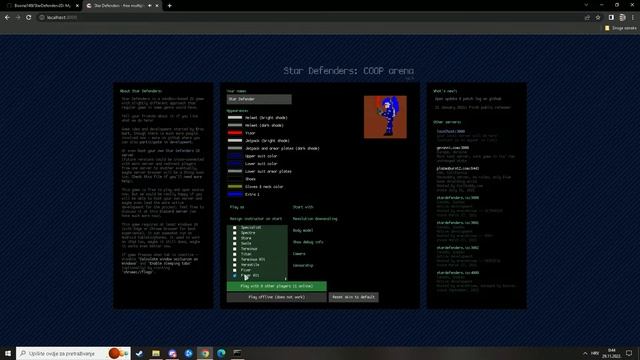
Task: Open Microsoft Edge from the taskbar
Action: 221,353
